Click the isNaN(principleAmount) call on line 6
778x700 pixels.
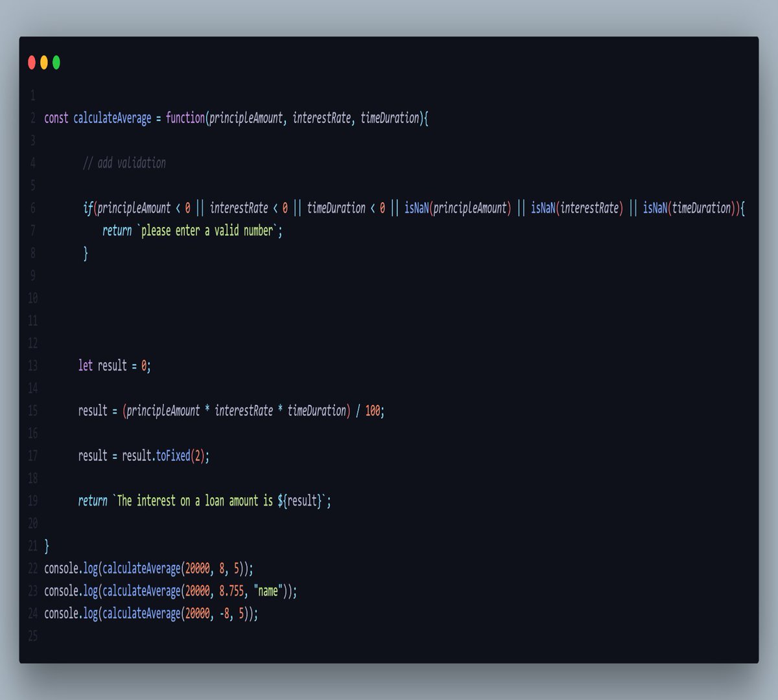tap(457, 207)
